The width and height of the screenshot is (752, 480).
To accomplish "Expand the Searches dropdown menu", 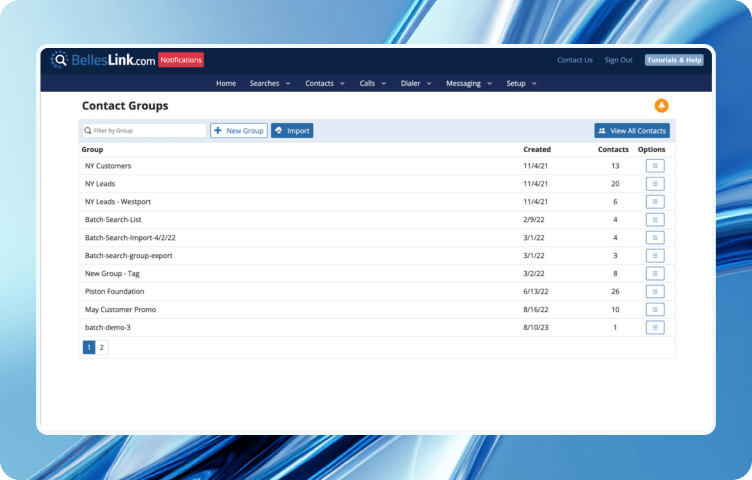I will coord(269,84).
